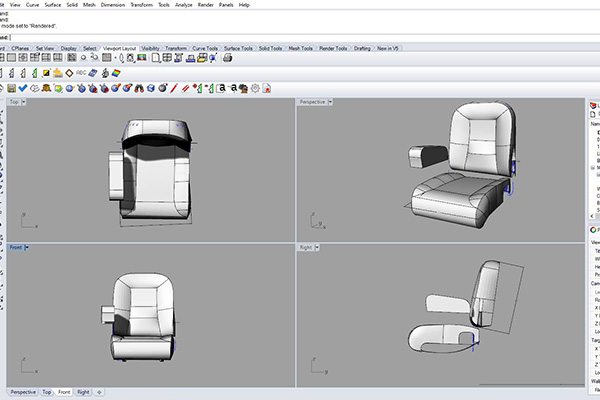Add new viewport tab with plus button
Screen dimensions: 600x400
pos(100,392)
